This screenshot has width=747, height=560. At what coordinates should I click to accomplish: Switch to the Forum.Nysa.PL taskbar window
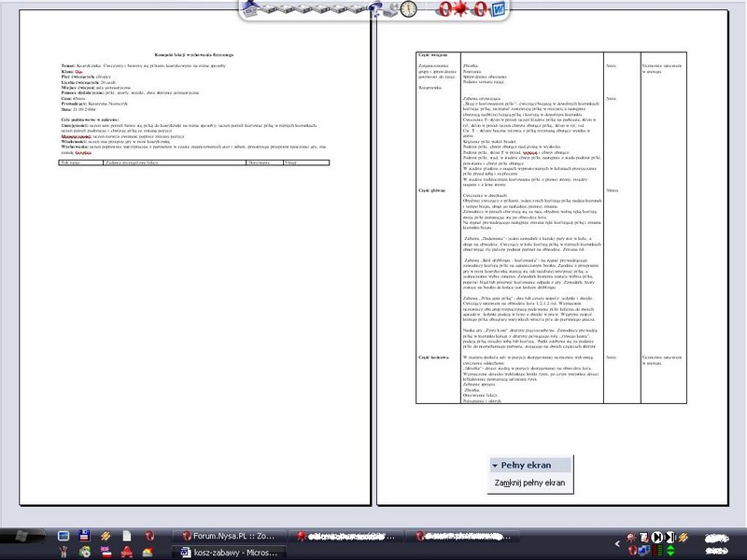pos(231,537)
